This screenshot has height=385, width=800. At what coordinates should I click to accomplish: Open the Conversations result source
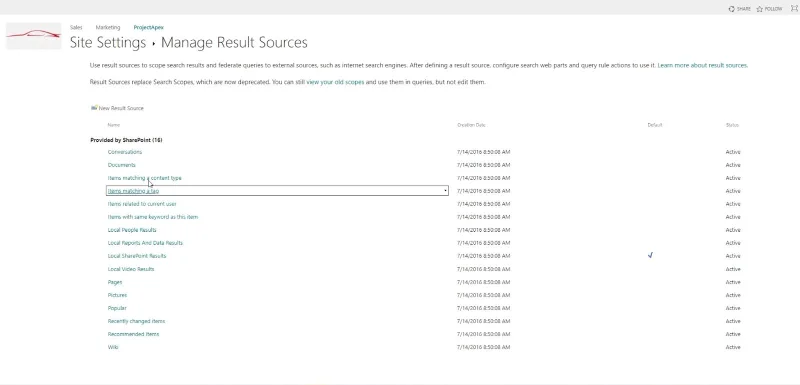tap(125, 152)
